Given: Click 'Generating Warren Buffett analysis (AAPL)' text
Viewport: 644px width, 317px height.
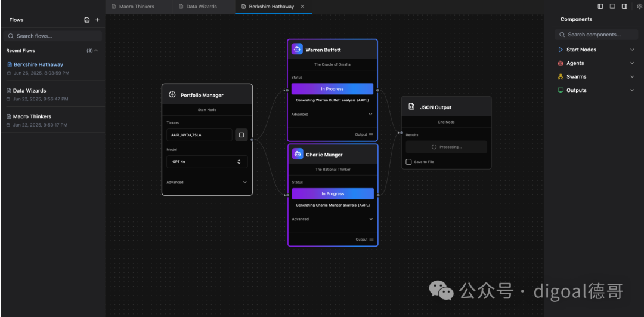Looking at the screenshot, I should click(332, 100).
